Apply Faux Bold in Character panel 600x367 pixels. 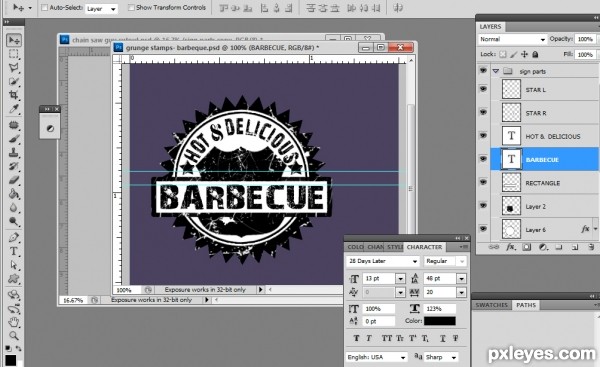[x=356, y=338]
